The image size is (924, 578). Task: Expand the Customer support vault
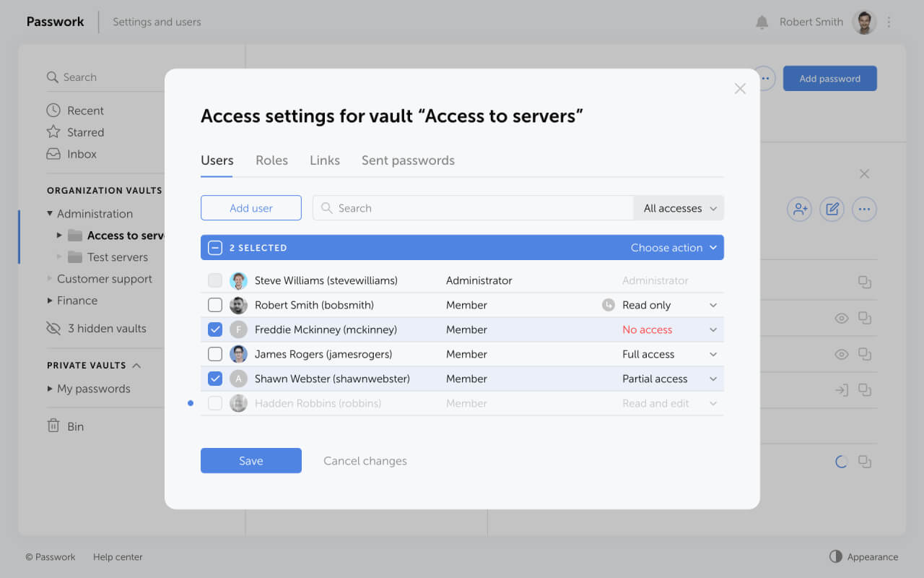click(x=50, y=279)
